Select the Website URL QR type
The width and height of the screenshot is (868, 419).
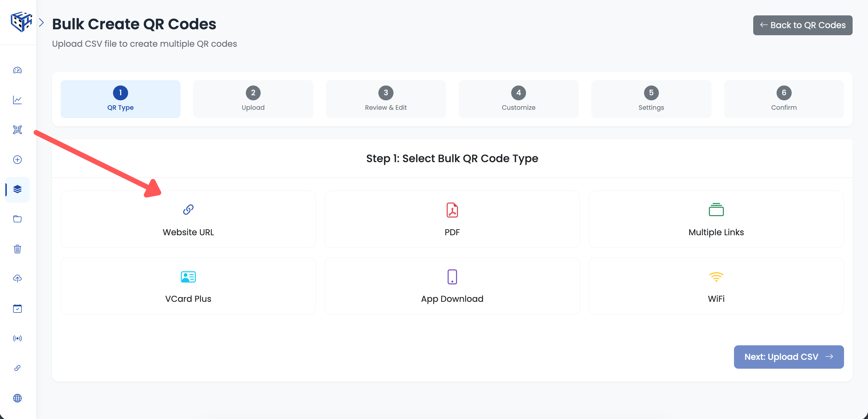[188, 219]
